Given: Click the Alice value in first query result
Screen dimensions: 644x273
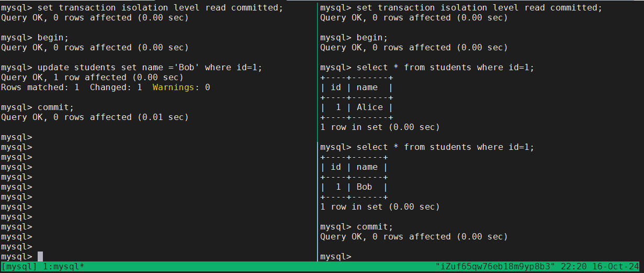Looking at the screenshot, I should pos(369,107).
